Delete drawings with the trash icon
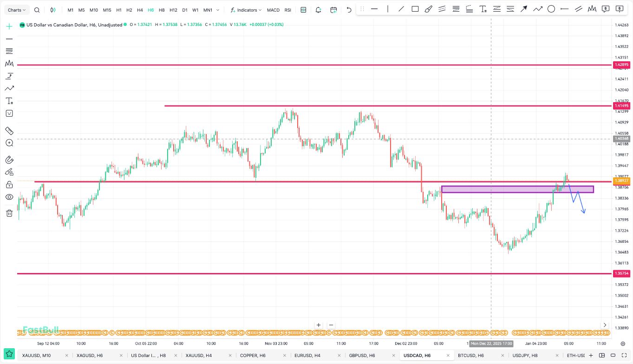Image resolution: width=633 pixels, height=364 pixels. (x=9, y=213)
